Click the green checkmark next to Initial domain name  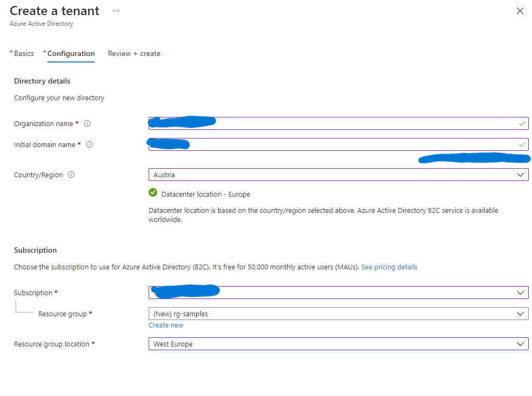pos(521,144)
